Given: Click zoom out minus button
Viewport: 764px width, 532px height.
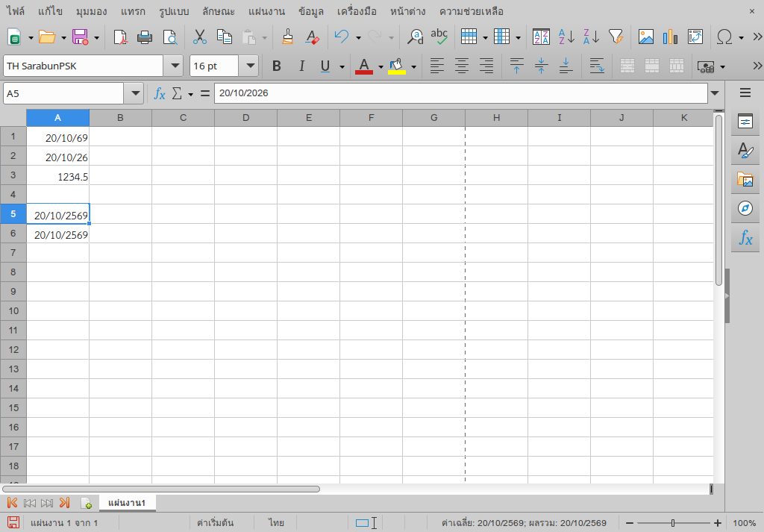Looking at the screenshot, I should pyautogui.click(x=630, y=523).
